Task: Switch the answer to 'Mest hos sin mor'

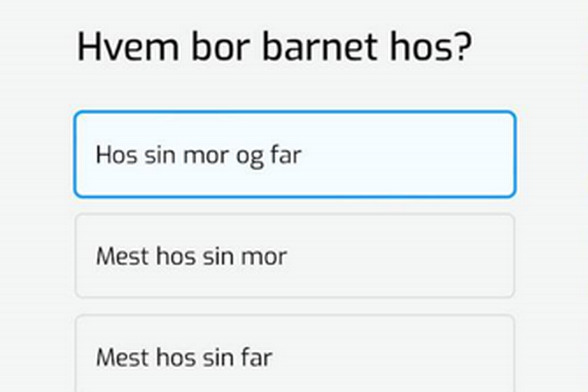Action: [x=294, y=256]
